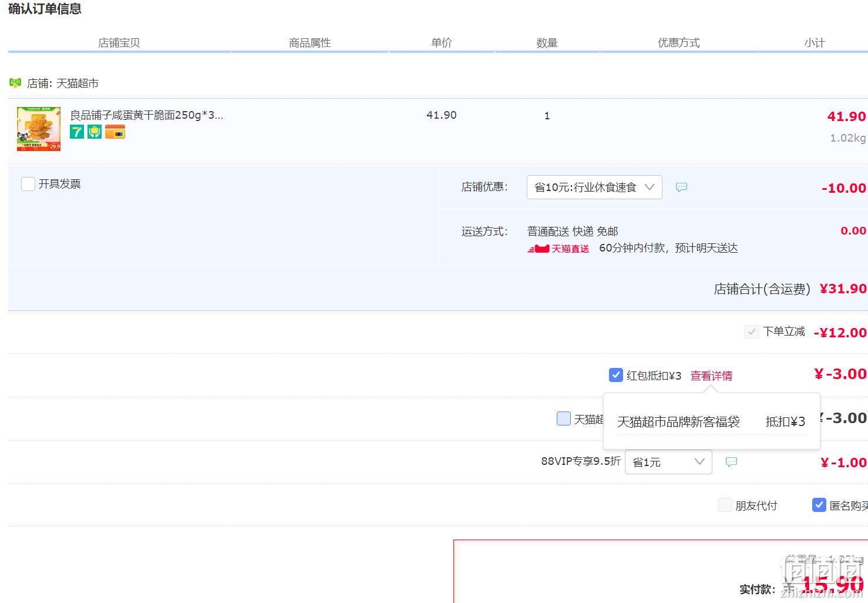Open the 省10元:行业休食速食 store discount dropdown

click(594, 187)
